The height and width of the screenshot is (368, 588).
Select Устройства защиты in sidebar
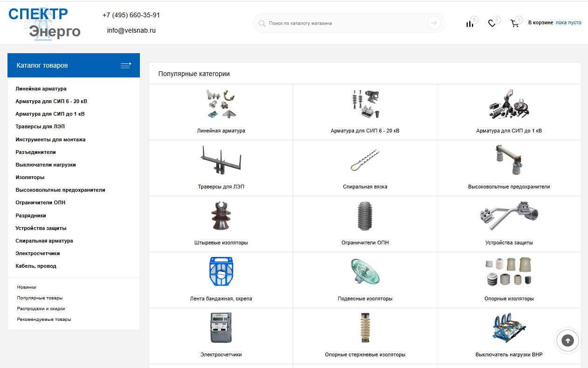[41, 228]
